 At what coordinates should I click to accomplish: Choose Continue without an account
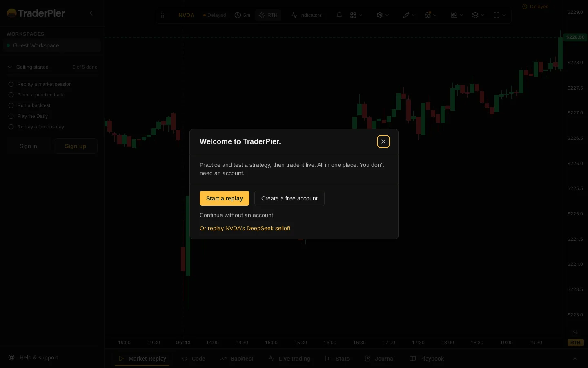[236, 215]
